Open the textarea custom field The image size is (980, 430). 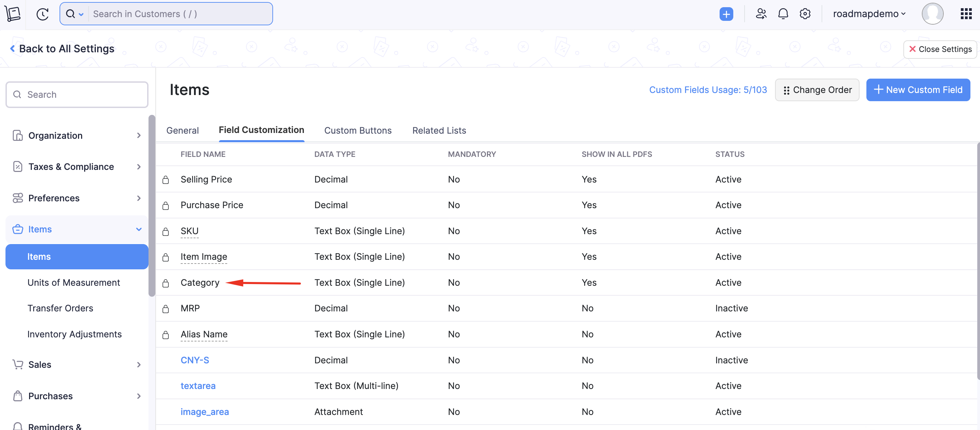coord(198,386)
